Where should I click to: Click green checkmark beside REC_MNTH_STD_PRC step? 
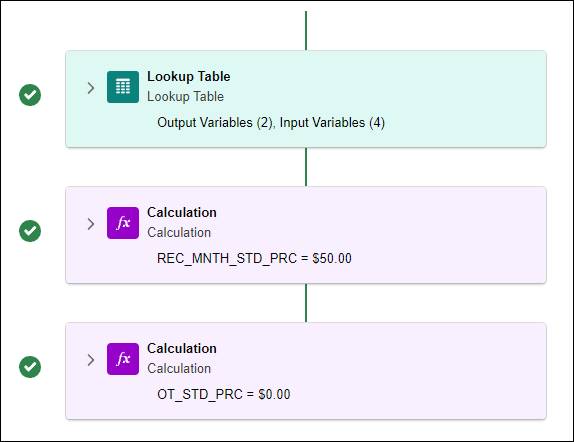pyautogui.click(x=30, y=231)
